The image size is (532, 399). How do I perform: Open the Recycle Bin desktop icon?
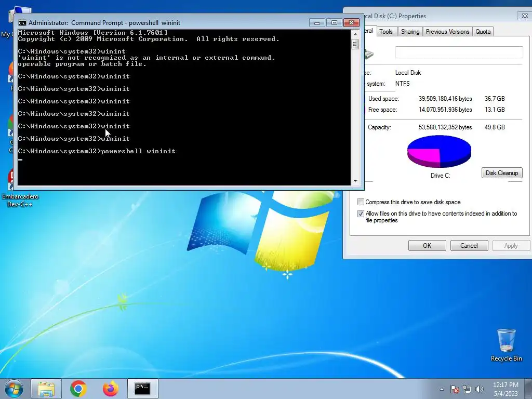[506, 345]
